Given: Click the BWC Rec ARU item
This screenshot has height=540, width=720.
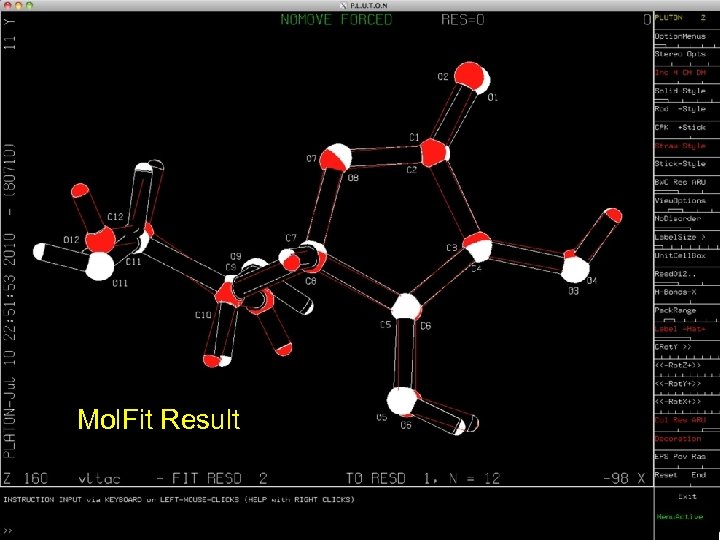Looking at the screenshot, I should click(680, 182).
